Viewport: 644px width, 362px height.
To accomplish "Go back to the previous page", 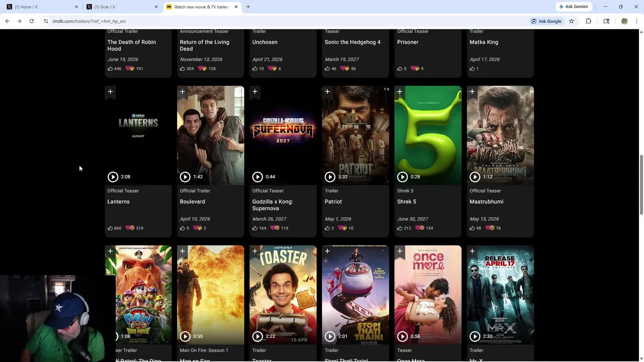I will point(7,21).
